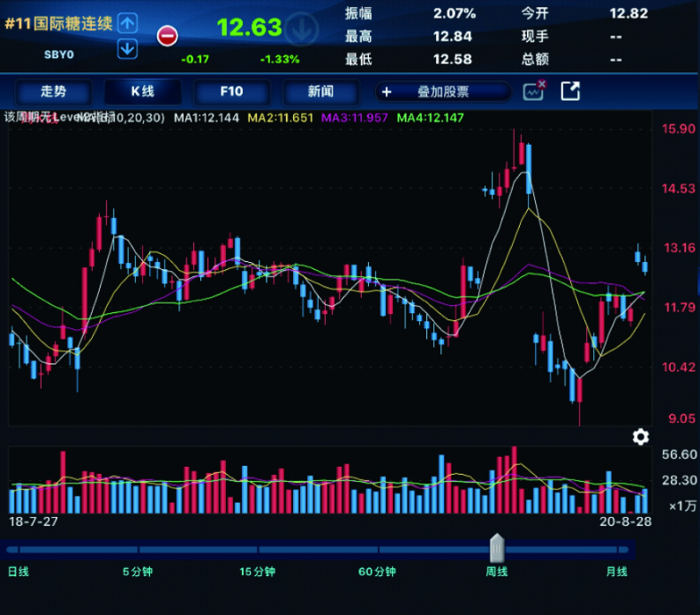Open chart settings gear icon

point(641,437)
